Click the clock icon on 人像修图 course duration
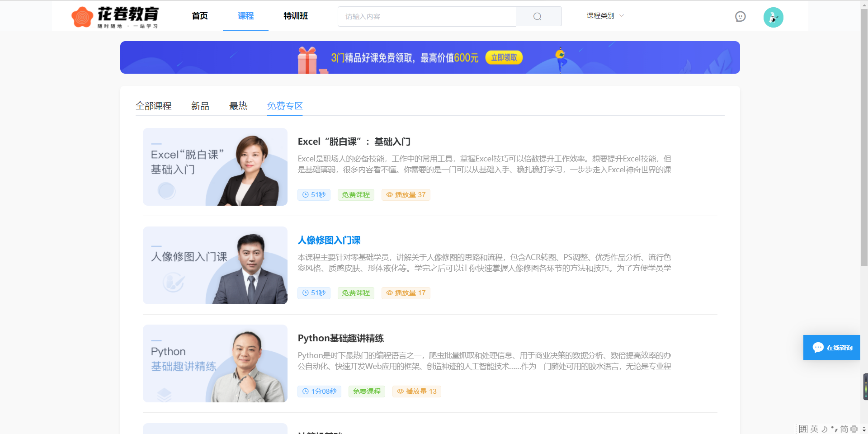868x434 pixels. tap(306, 293)
